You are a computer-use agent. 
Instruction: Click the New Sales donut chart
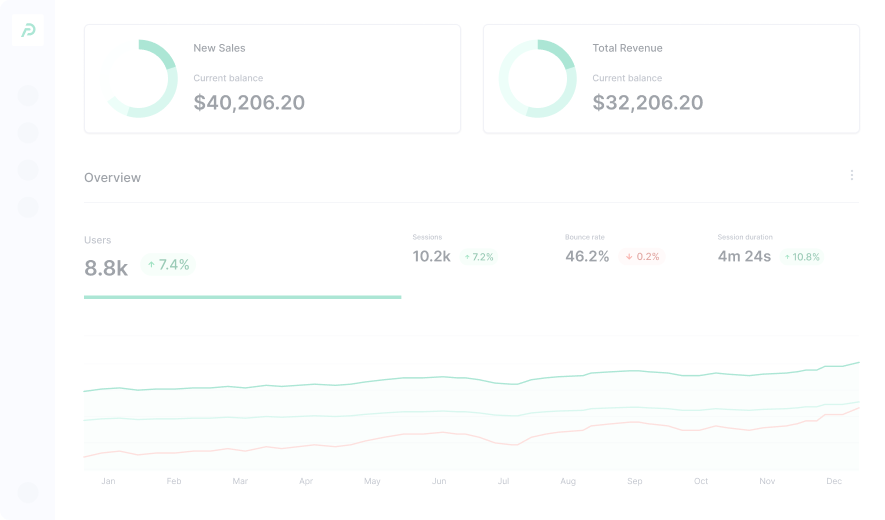click(141, 79)
